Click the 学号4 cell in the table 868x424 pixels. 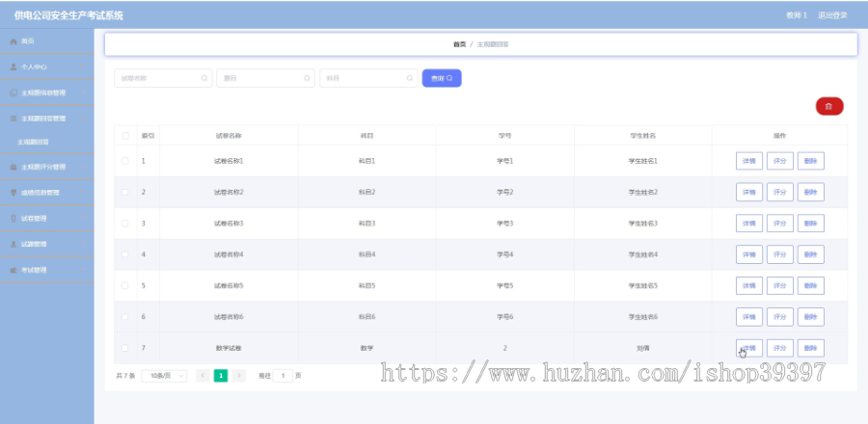click(x=504, y=254)
